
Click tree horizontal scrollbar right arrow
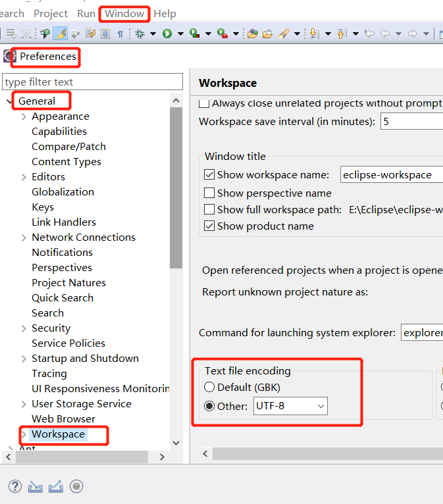coord(162,457)
